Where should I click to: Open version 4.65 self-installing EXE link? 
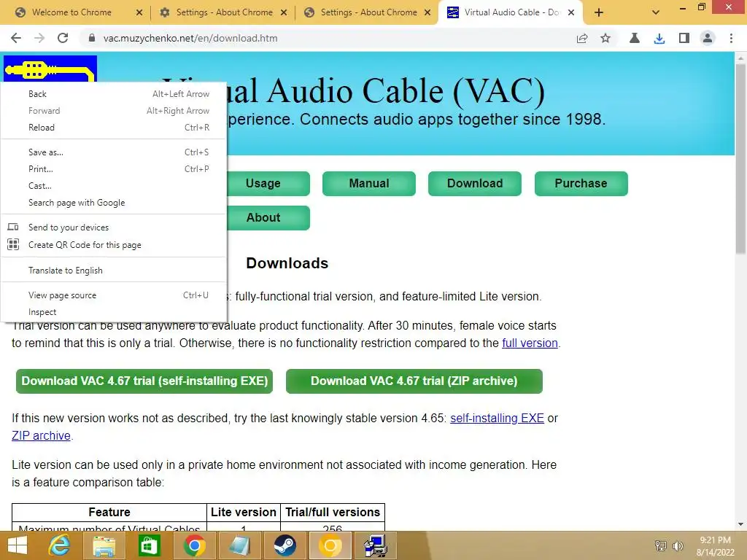[x=497, y=418]
